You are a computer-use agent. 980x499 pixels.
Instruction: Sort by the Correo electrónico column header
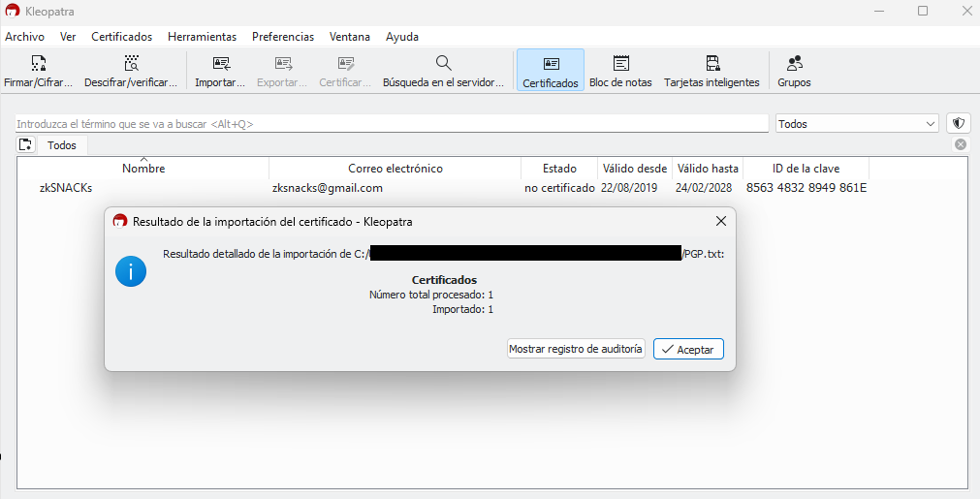(395, 168)
